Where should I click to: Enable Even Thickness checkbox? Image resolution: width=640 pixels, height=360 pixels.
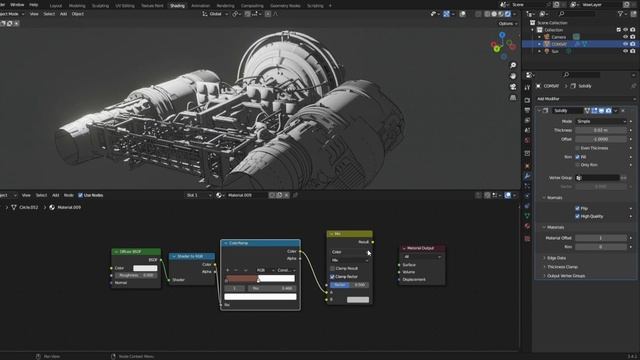tap(578, 148)
